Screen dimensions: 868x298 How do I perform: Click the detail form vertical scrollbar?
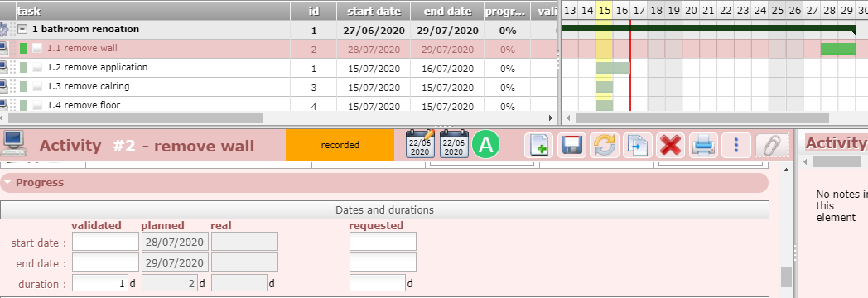[x=786, y=276]
